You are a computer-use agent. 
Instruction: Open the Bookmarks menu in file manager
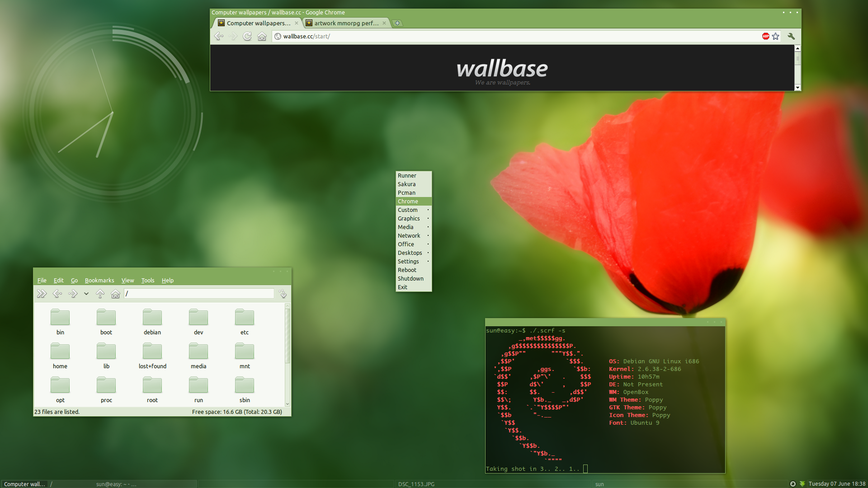pyautogui.click(x=99, y=280)
